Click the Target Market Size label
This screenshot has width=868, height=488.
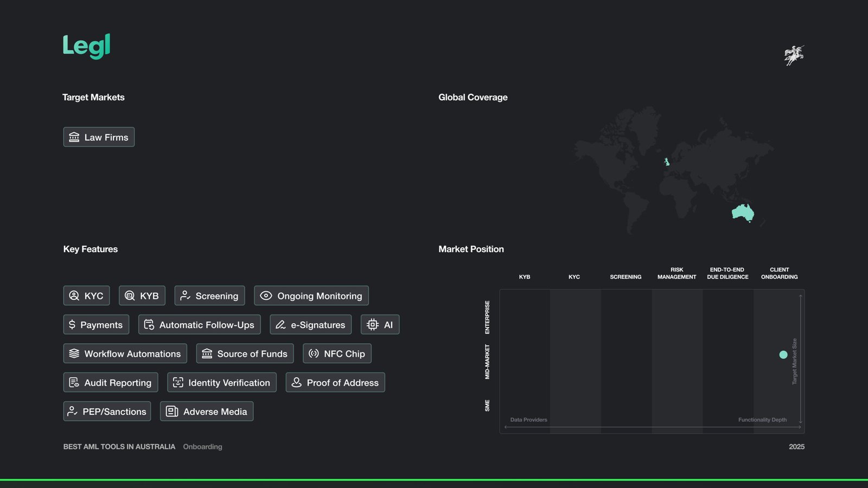pyautogui.click(x=795, y=362)
